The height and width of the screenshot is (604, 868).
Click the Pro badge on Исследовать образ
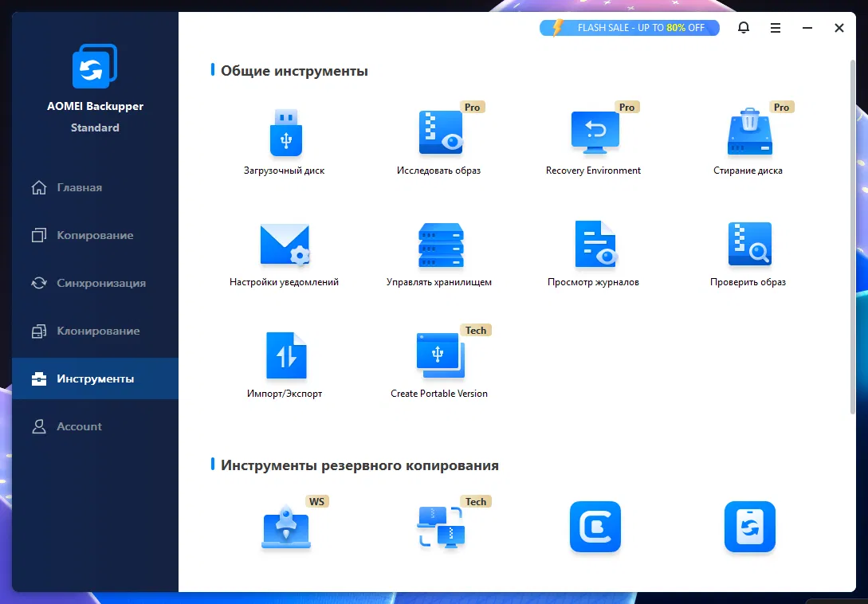[472, 107]
